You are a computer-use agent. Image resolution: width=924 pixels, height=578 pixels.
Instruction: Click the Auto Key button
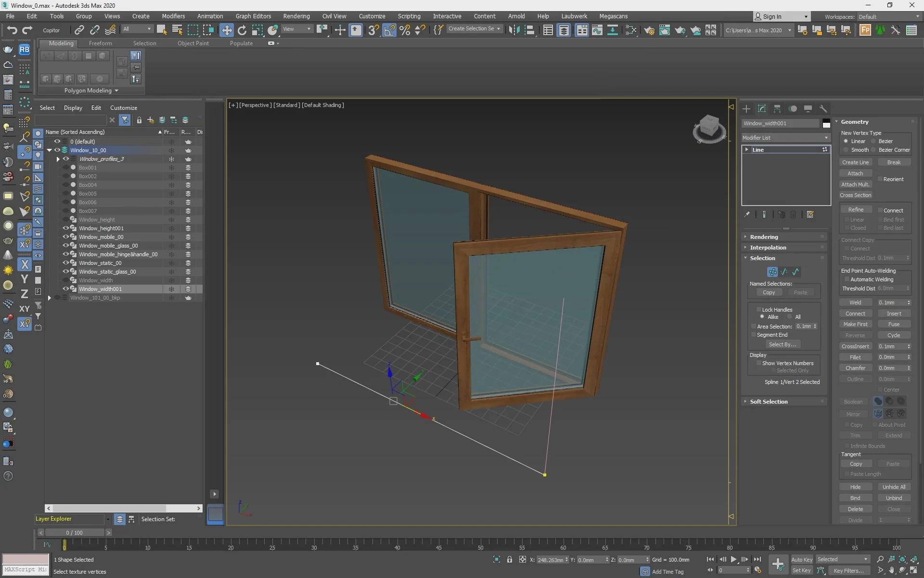802,559
